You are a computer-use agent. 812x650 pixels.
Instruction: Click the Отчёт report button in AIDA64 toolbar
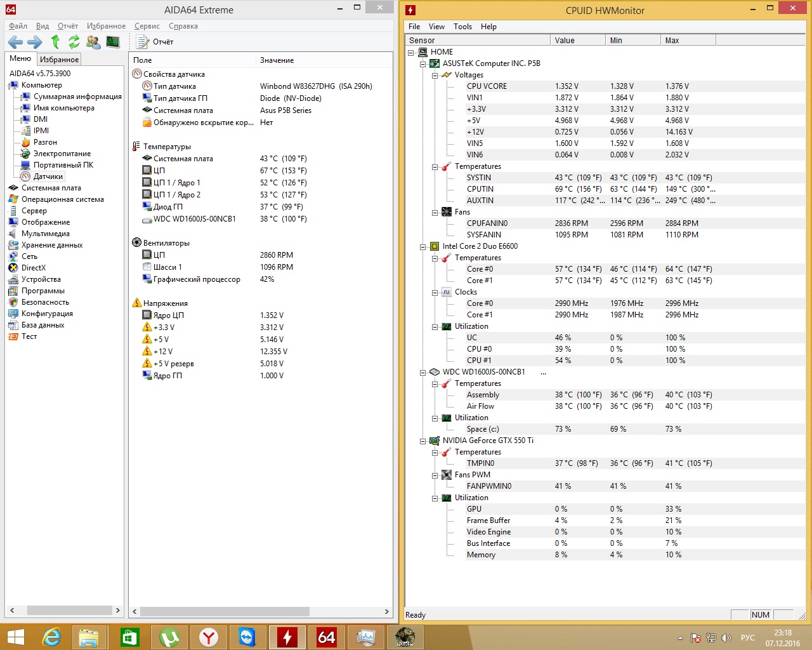[155, 42]
